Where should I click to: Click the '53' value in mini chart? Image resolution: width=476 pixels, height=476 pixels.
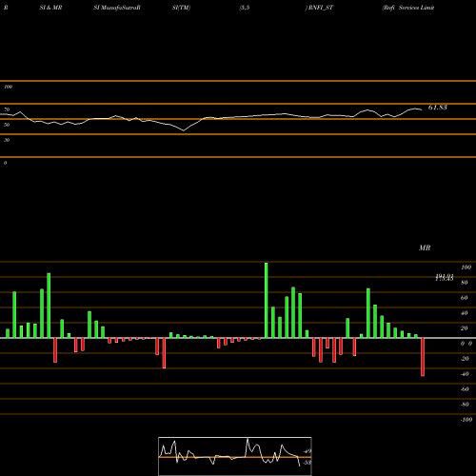pos(307,463)
